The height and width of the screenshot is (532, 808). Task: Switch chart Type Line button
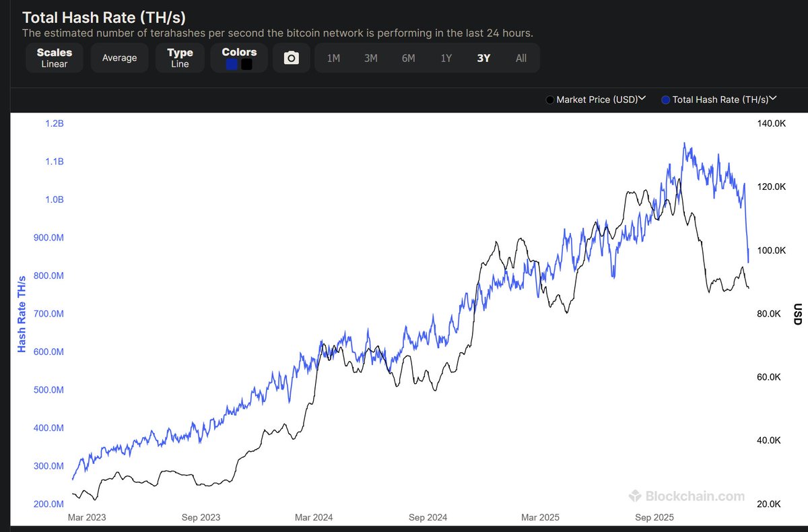click(180, 58)
